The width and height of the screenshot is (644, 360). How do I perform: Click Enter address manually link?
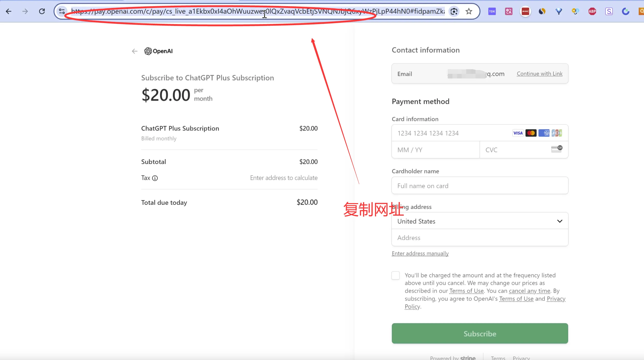point(420,253)
